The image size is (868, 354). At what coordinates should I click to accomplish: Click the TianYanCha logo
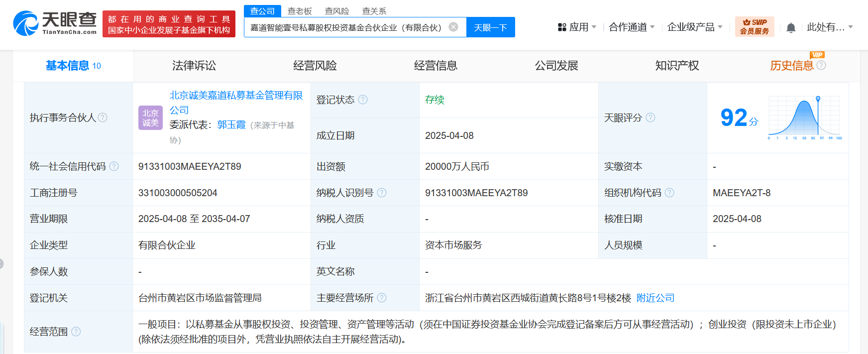point(55,23)
